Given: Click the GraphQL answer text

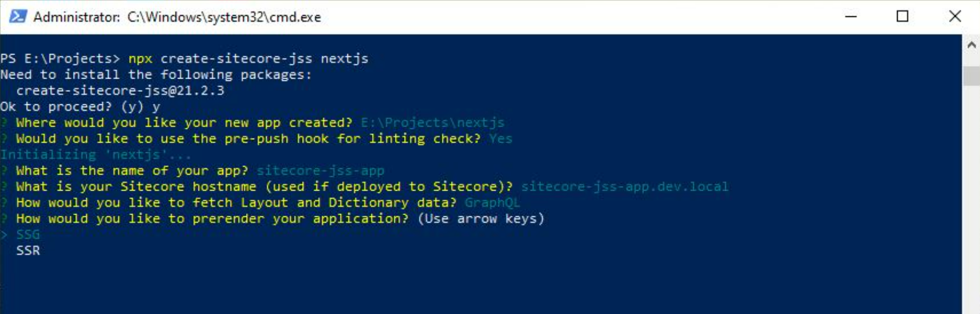Looking at the screenshot, I should coord(492,203).
